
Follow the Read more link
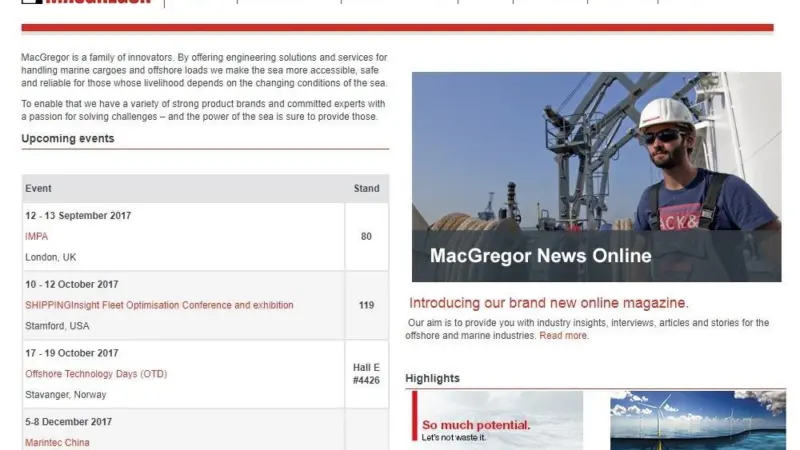[x=563, y=336]
